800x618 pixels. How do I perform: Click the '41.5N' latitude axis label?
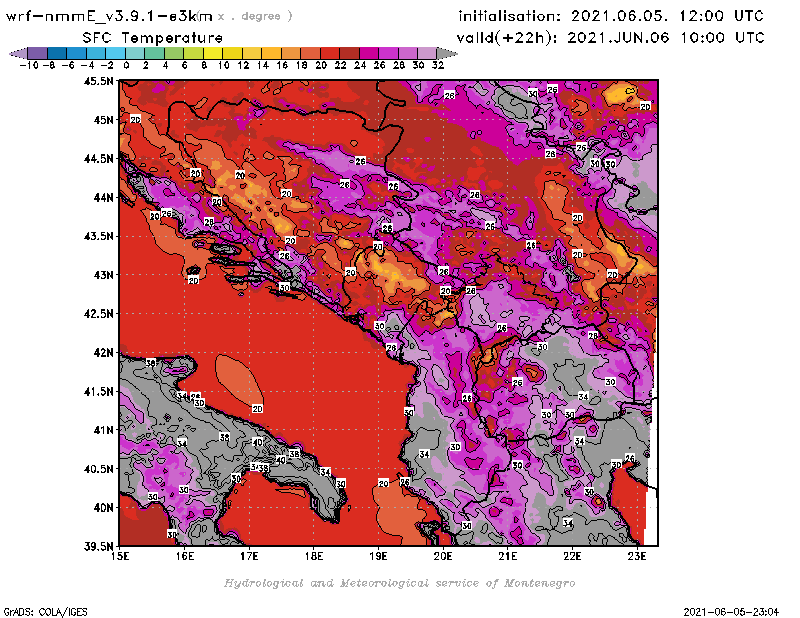(98, 391)
